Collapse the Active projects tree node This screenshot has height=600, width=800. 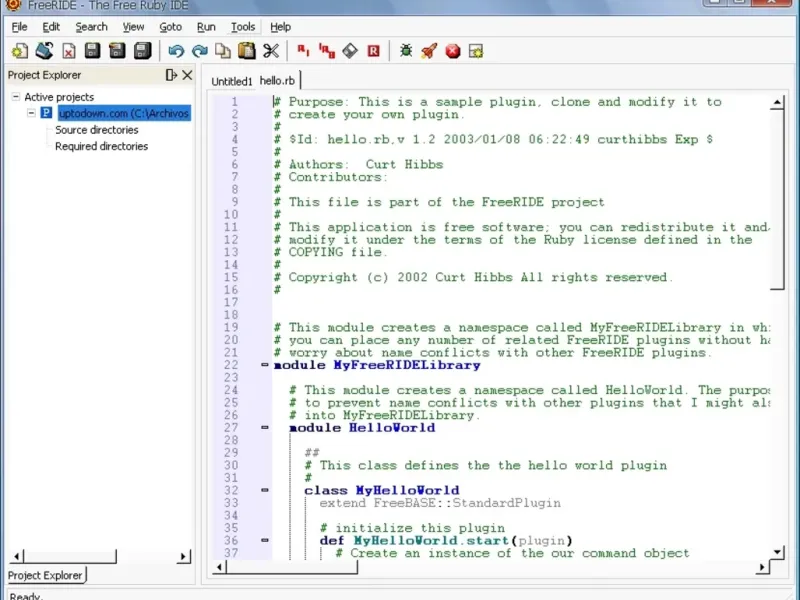(16, 97)
